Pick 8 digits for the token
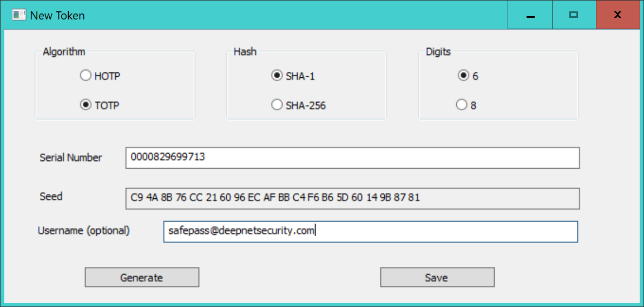This screenshot has width=644, height=307. click(462, 105)
